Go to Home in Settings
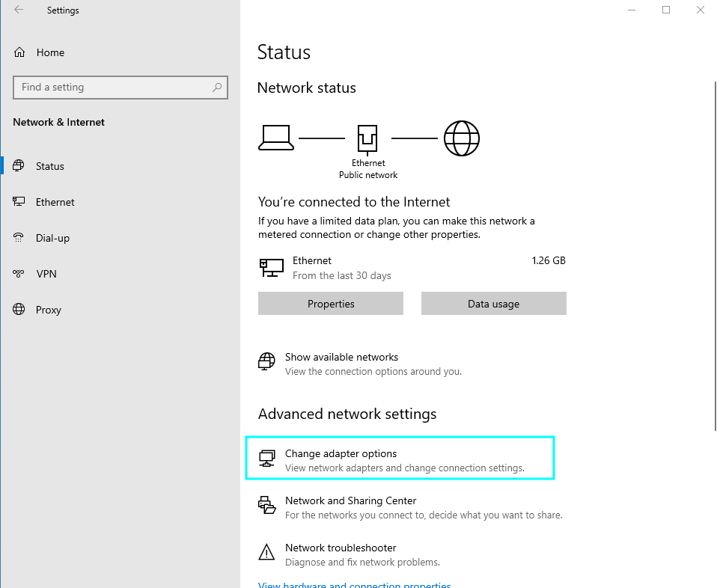Image resolution: width=717 pixels, height=588 pixels. 50,52
